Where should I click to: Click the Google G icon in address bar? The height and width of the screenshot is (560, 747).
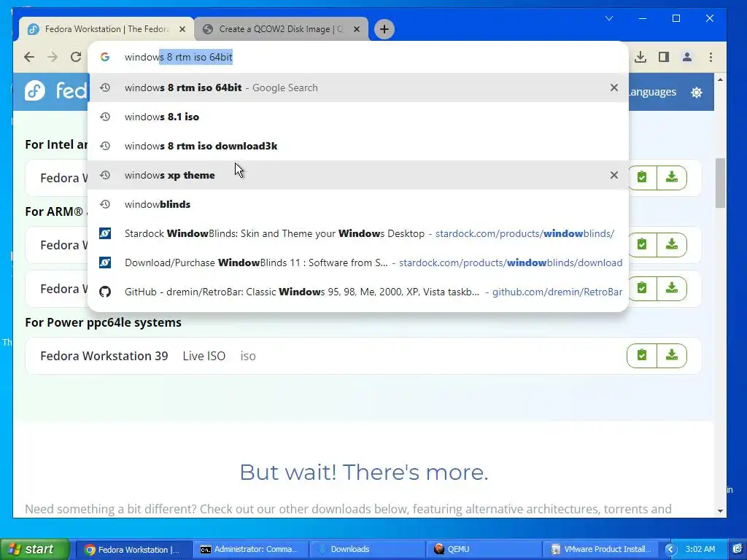tap(105, 57)
